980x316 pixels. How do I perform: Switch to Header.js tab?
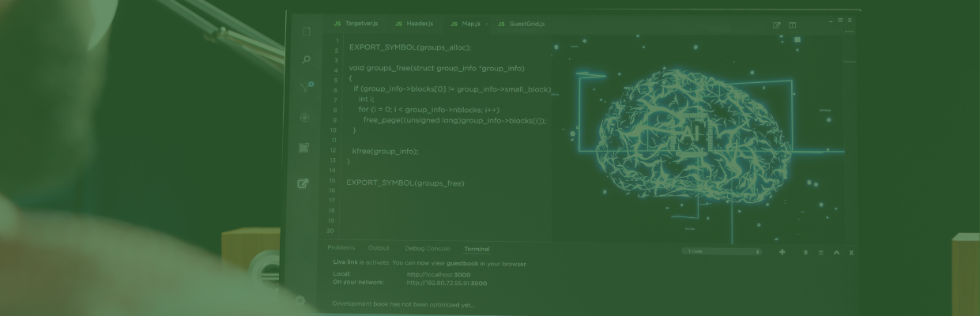coord(415,24)
